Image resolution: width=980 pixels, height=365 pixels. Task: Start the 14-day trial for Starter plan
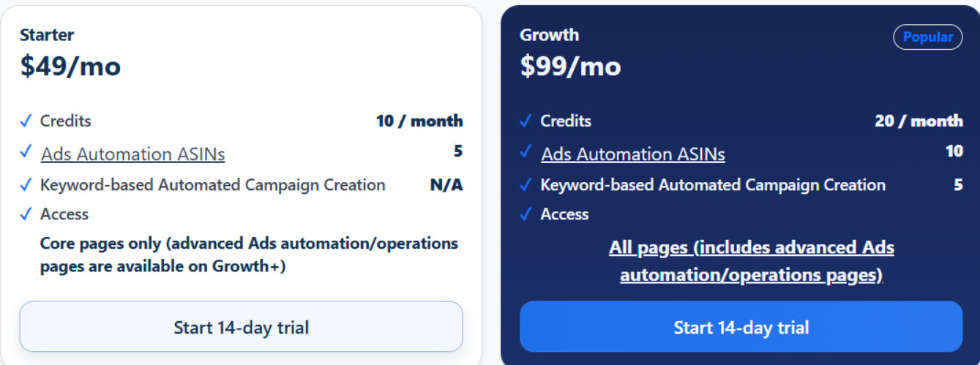(241, 327)
